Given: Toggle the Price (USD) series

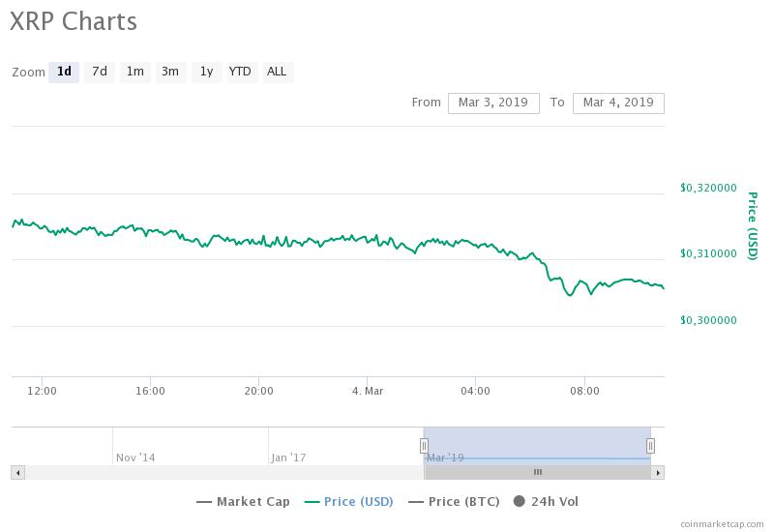Looking at the screenshot, I should [x=348, y=501].
